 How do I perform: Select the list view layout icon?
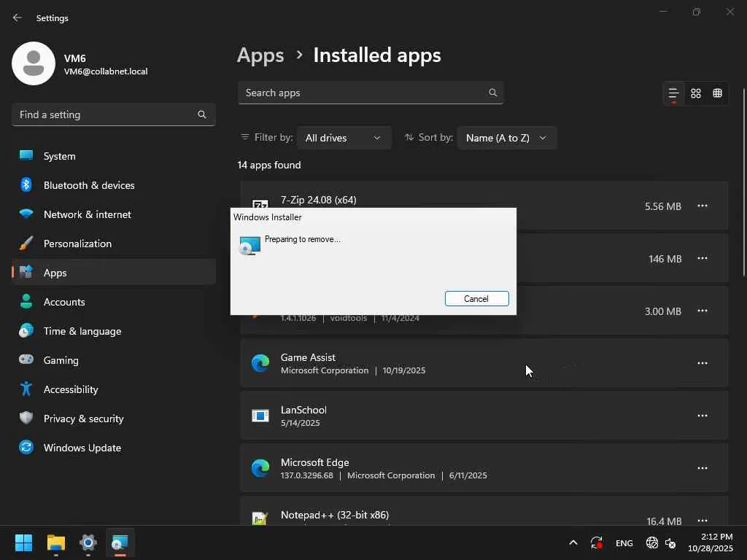(x=673, y=93)
